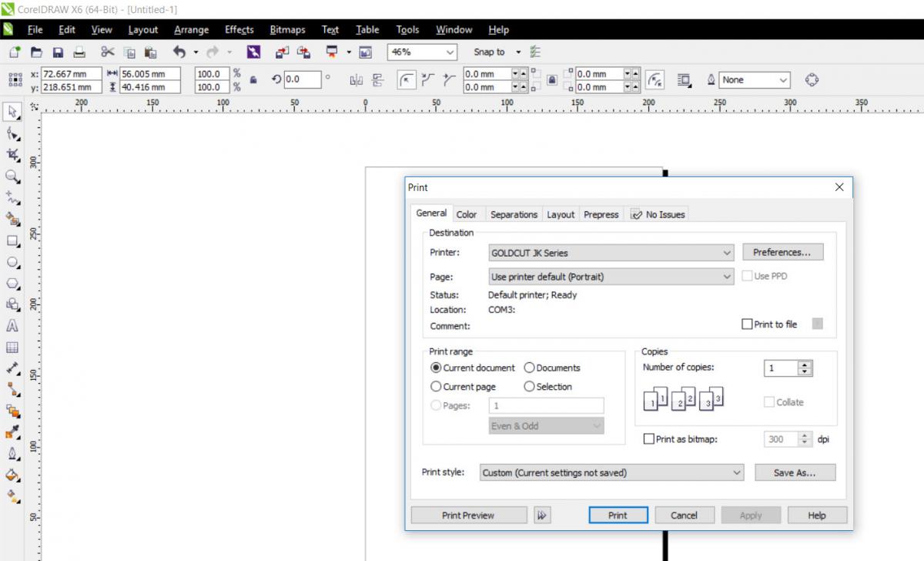Screen dimensions: 924x561
Task: Switch to the Separations tab
Action: point(514,214)
